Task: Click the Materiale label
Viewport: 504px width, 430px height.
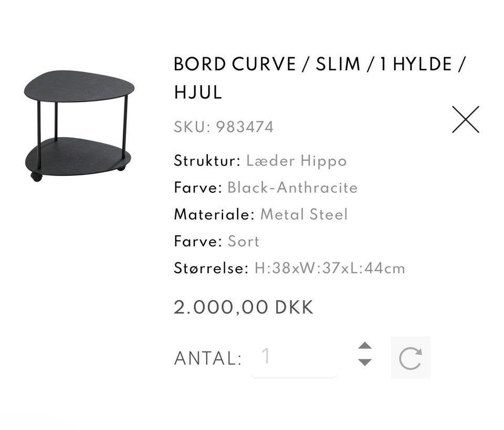Action: click(x=214, y=214)
